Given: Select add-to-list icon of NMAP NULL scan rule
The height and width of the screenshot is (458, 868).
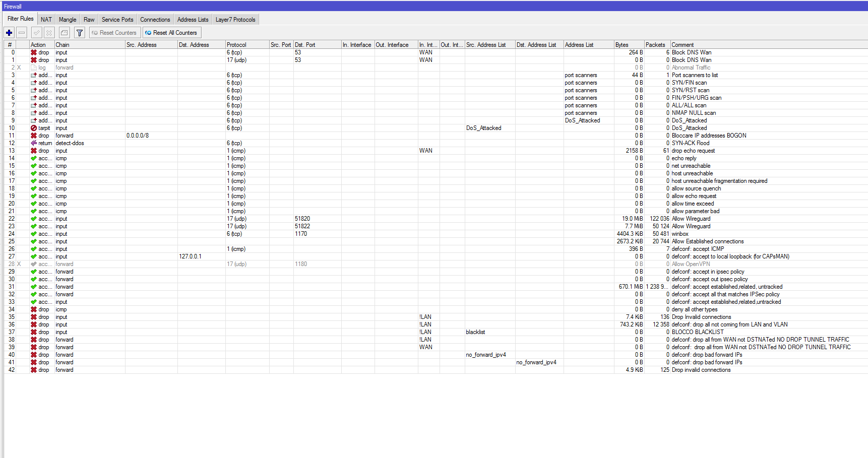Looking at the screenshot, I should (34, 113).
